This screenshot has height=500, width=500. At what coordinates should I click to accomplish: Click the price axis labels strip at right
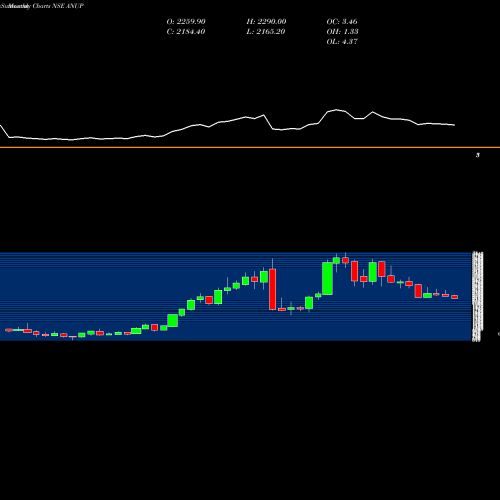coord(477,297)
